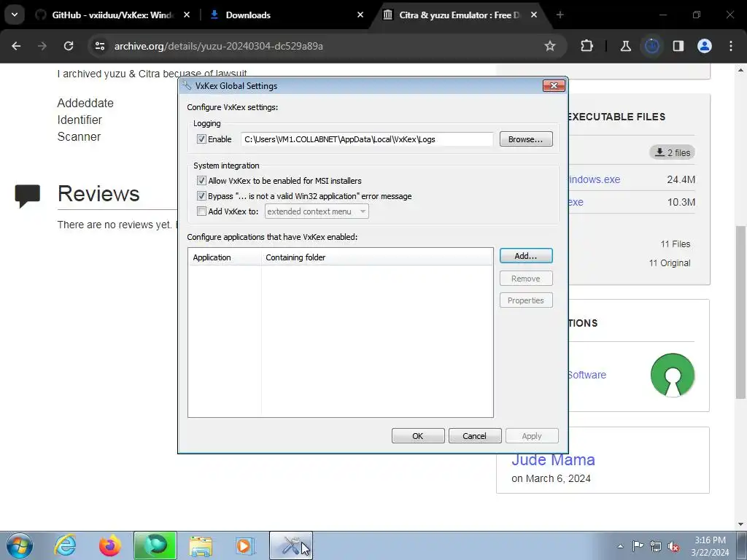Bookmark this page with star icon
The width and height of the screenshot is (747, 560).
550,46
